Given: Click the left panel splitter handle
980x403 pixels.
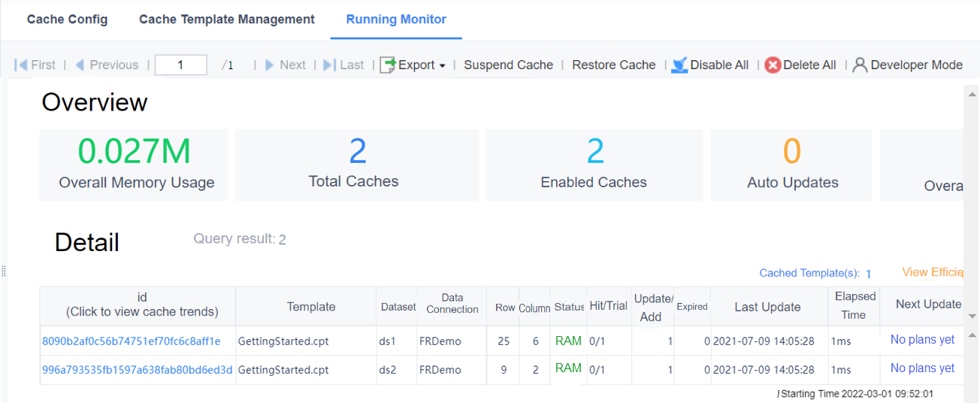Looking at the screenshot, I should [3, 271].
